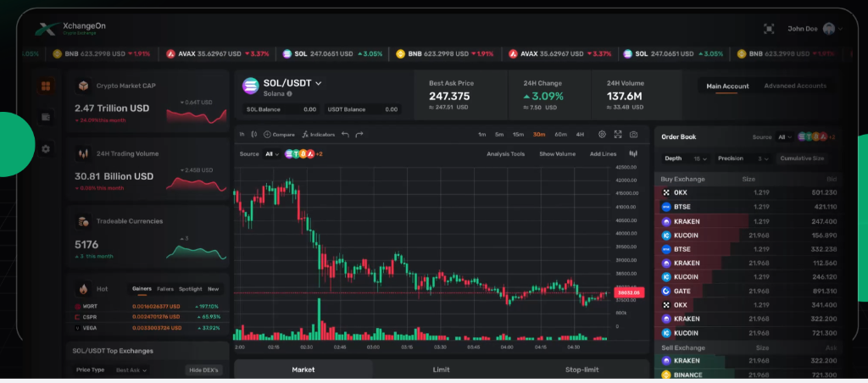Open chart Source All dropdown
The height and width of the screenshot is (383, 868).
pos(272,154)
